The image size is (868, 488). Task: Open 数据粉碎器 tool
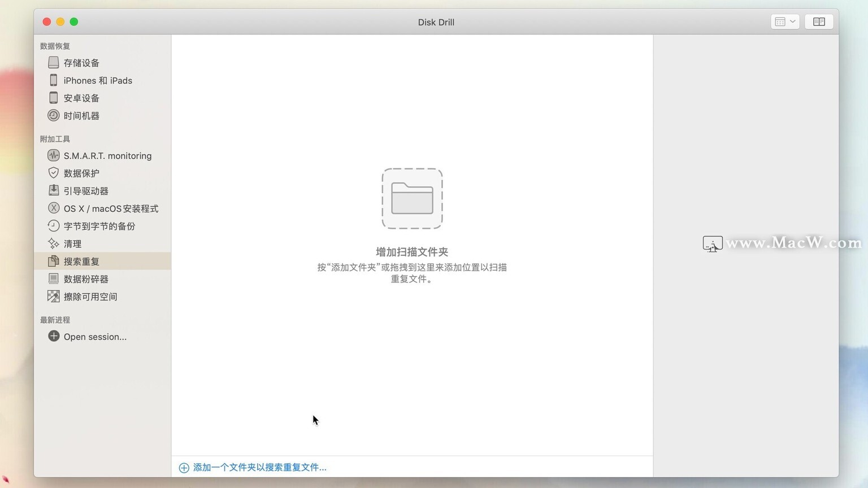point(102,278)
